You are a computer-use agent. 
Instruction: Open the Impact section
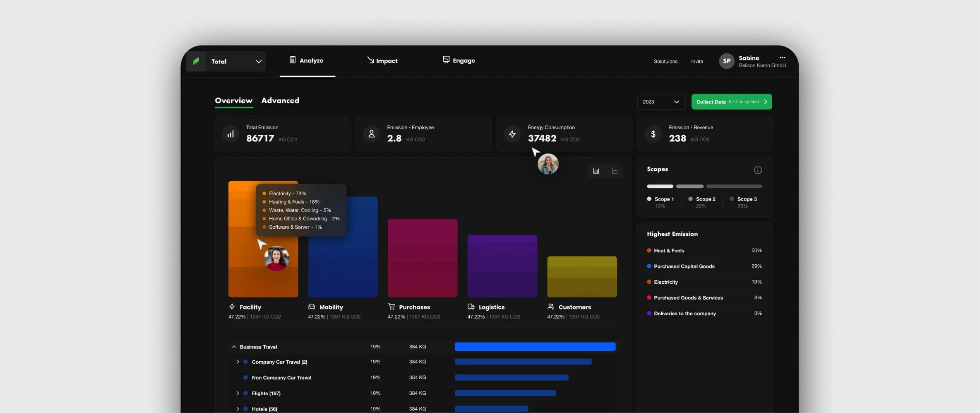click(382, 60)
